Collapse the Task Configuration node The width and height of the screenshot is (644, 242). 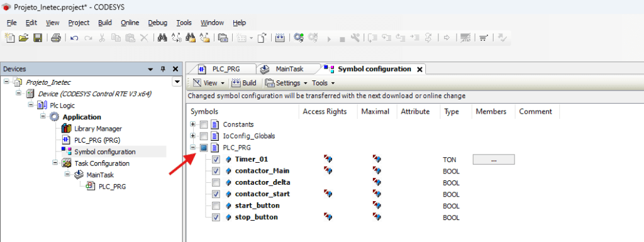click(55, 163)
